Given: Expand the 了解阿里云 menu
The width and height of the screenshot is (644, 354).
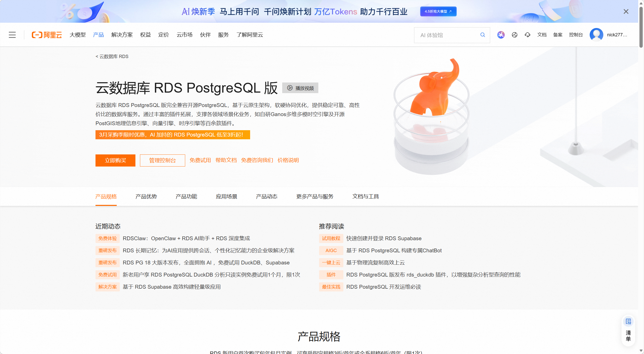Looking at the screenshot, I should pos(250,35).
